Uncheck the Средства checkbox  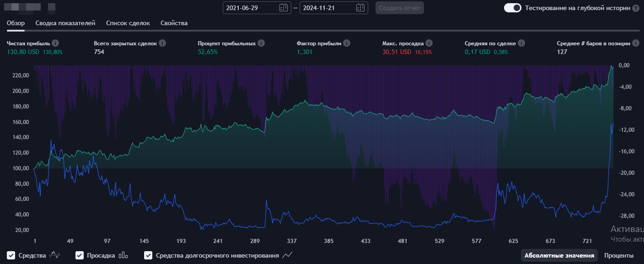pyautogui.click(x=11, y=255)
